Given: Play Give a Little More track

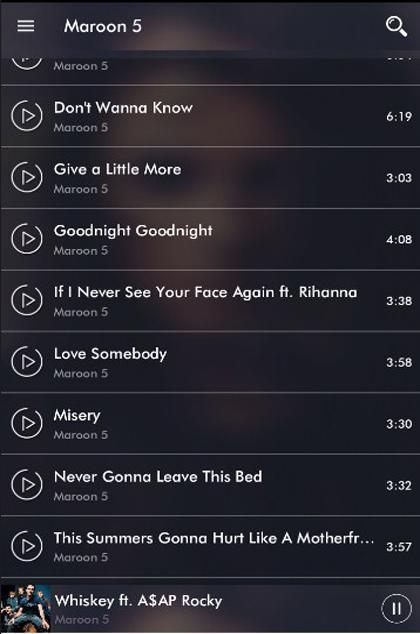Looking at the screenshot, I should coord(27,178).
